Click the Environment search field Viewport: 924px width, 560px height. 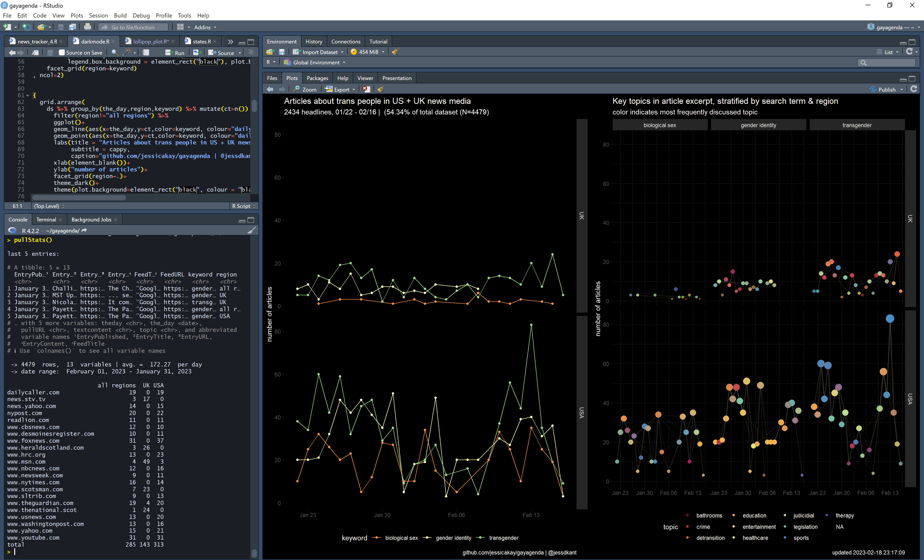coord(887,62)
